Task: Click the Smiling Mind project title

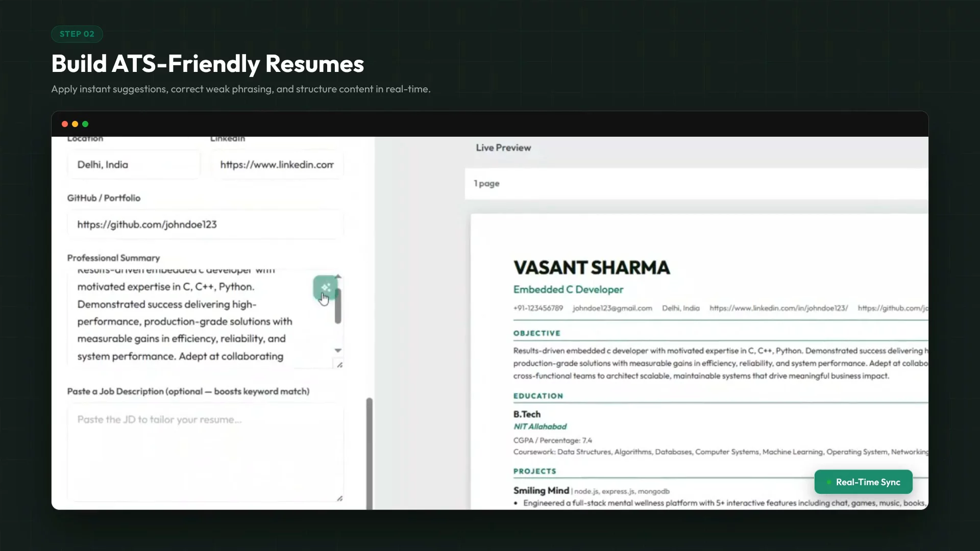Action: pos(541,490)
